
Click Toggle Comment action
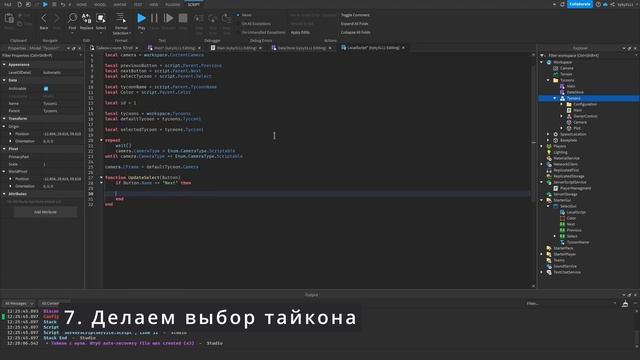[355, 15]
